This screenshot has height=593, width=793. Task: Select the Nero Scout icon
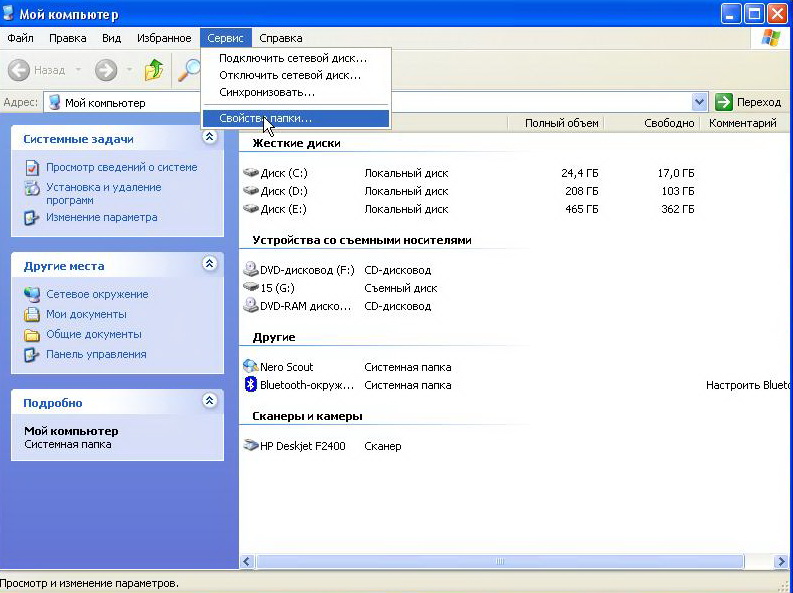(251, 367)
